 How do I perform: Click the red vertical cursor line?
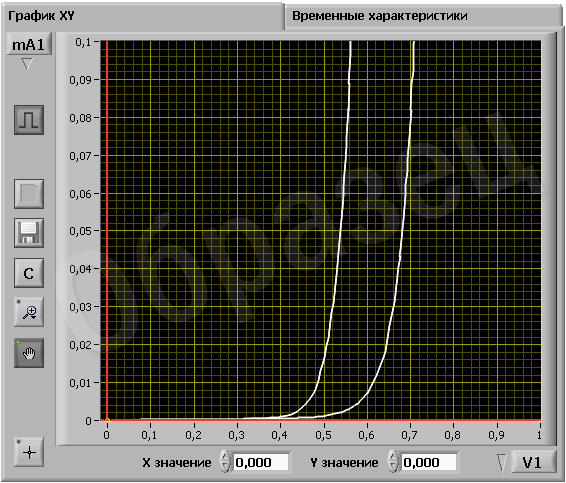tap(107, 230)
